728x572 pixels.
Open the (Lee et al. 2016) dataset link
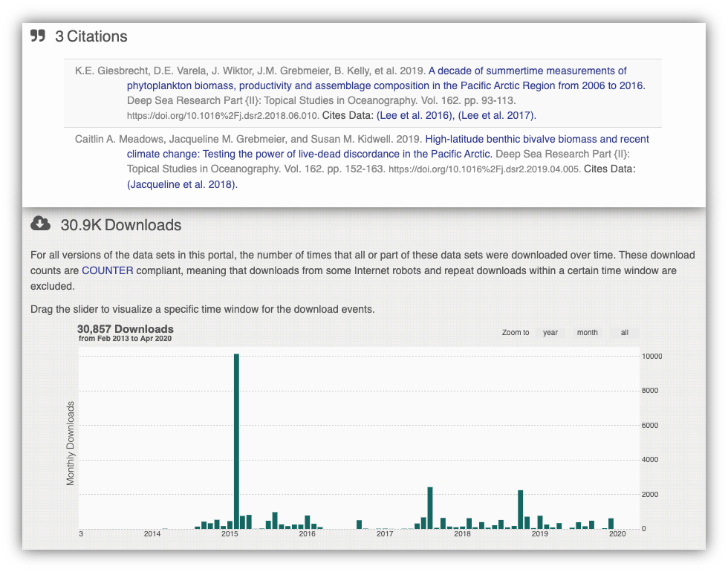coord(415,115)
